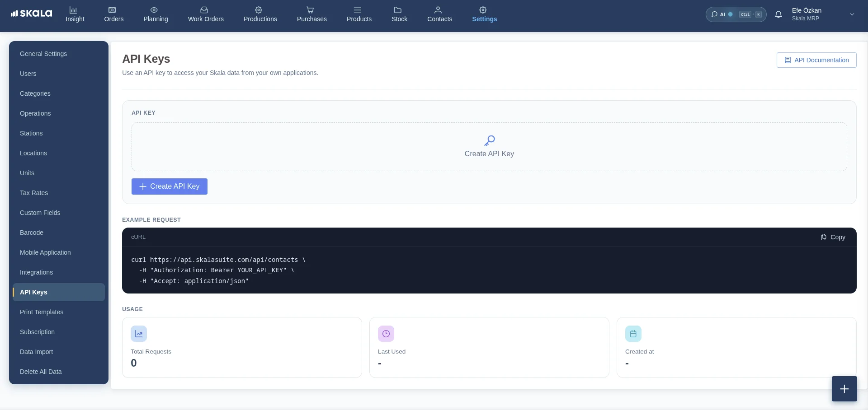Click the Settings gear icon in navbar
Image resolution: width=868 pixels, height=410 pixels.
coord(483,10)
